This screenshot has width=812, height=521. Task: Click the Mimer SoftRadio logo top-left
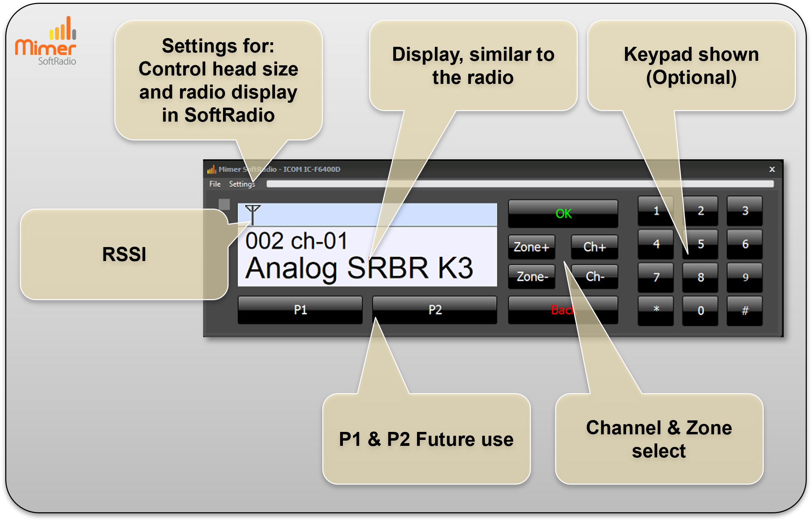pyautogui.click(x=46, y=41)
